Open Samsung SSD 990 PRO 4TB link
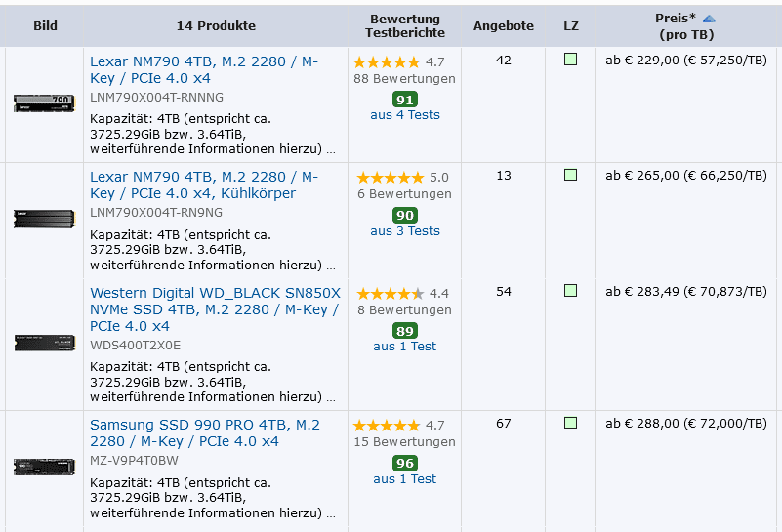 (205, 432)
